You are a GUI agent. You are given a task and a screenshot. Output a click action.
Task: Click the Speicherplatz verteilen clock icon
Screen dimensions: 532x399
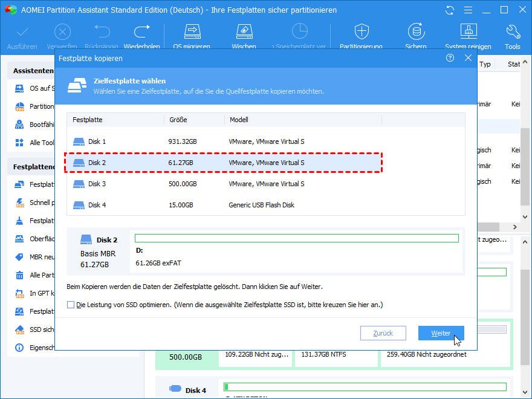click(300, 31)
